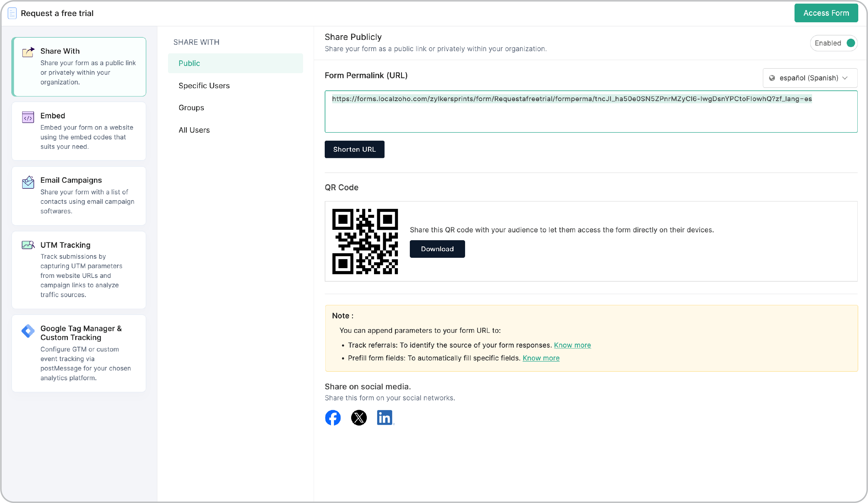Click the Access Form button
Screen dimensions: 868x503
(826, 13)
